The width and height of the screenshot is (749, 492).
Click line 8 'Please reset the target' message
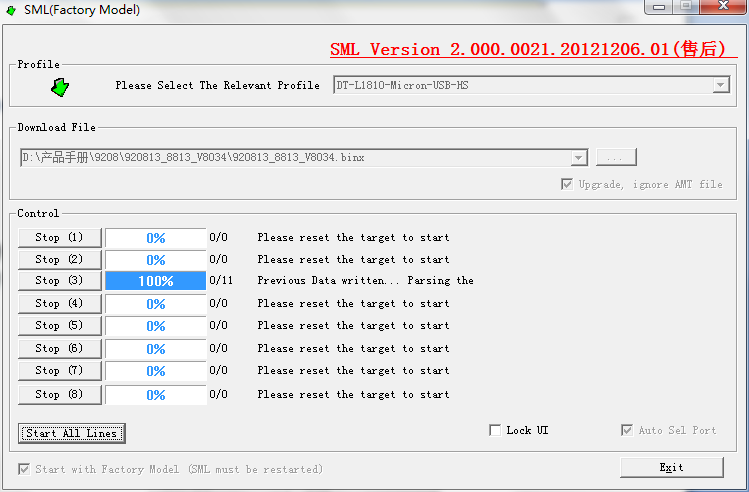tap(353, 394)
